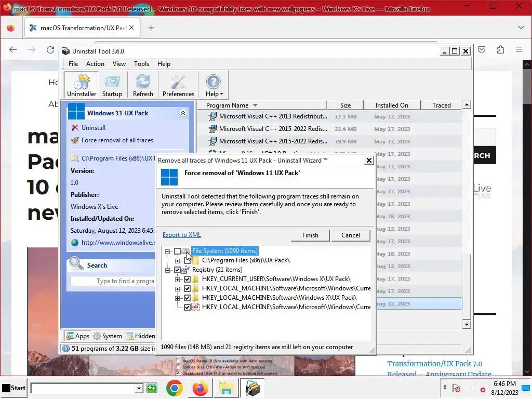Close the macOS Transformation Firefox tab
Screen dimensions: 532x399
pos(131,28)
